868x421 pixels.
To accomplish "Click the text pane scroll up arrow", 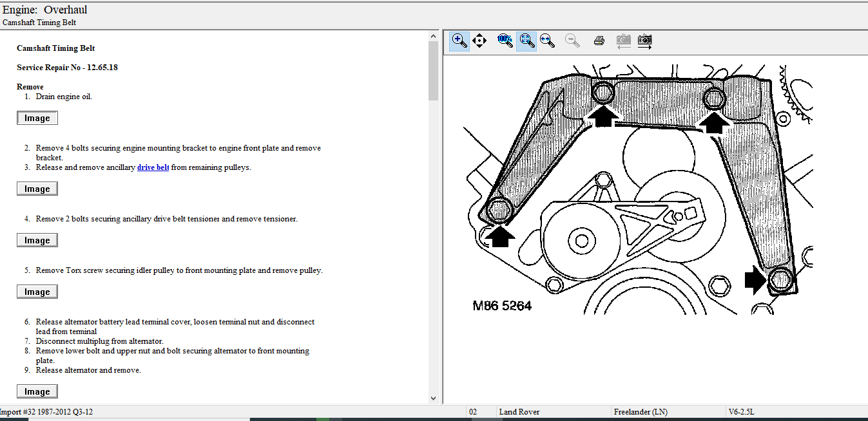I will coord(433,36).
